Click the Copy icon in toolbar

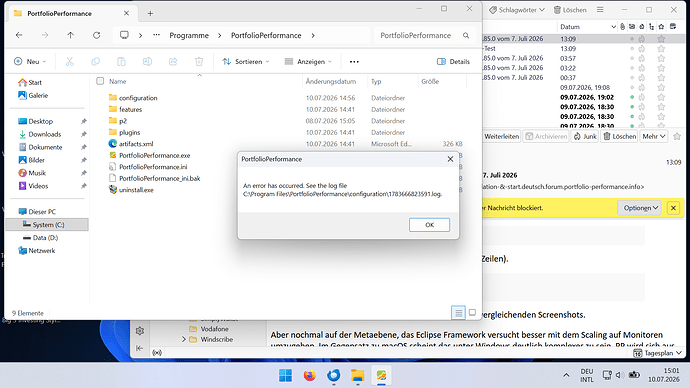pos(95,62)
